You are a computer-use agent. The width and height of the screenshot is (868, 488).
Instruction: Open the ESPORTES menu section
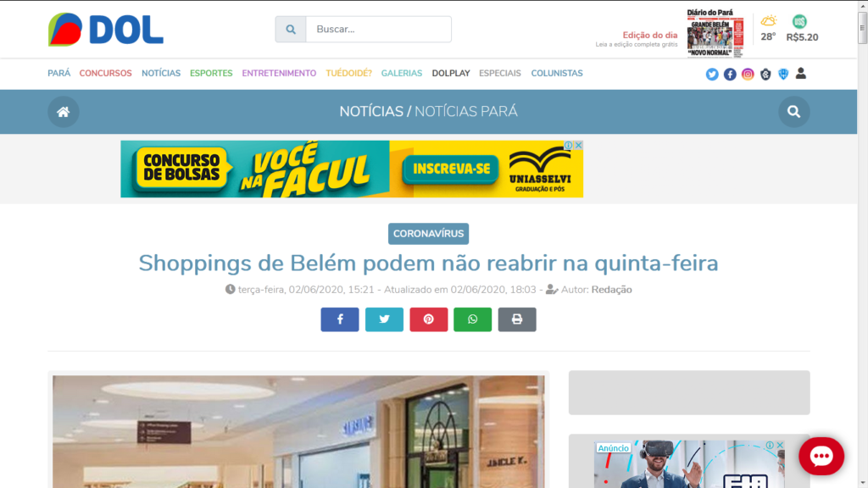(x=211, y=73)
